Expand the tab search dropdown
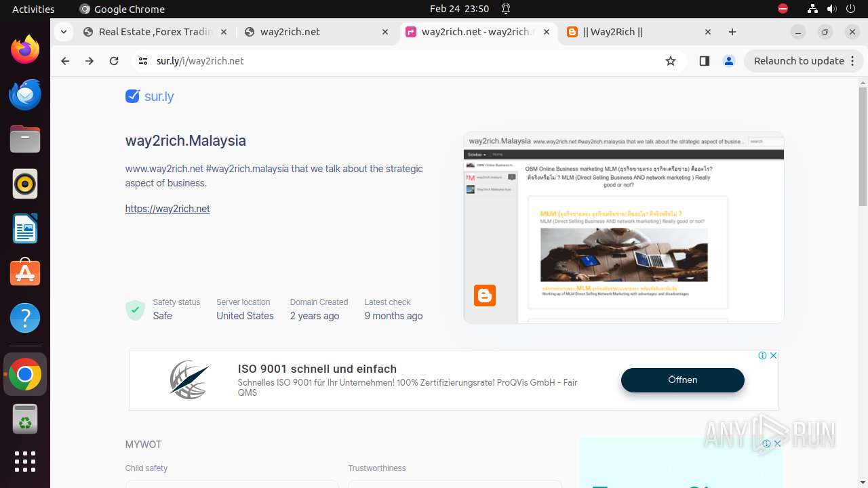This screenshot has width=868, height=488. point(63,32)
